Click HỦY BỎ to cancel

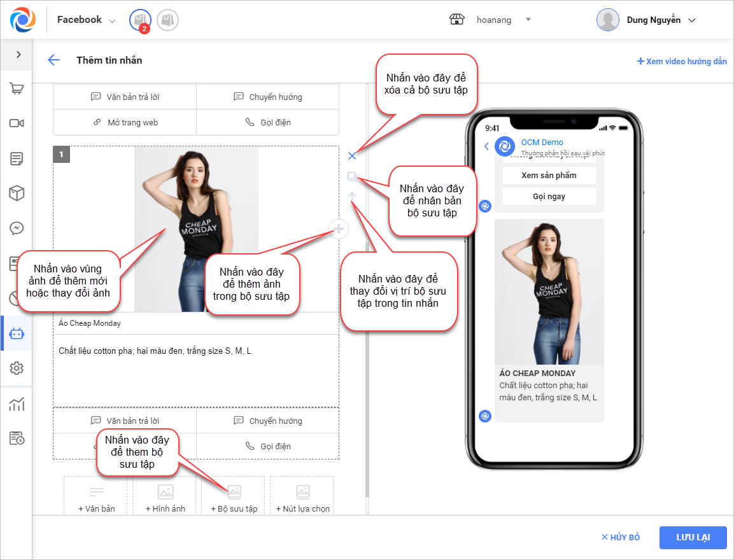click(x=621, y=537)
